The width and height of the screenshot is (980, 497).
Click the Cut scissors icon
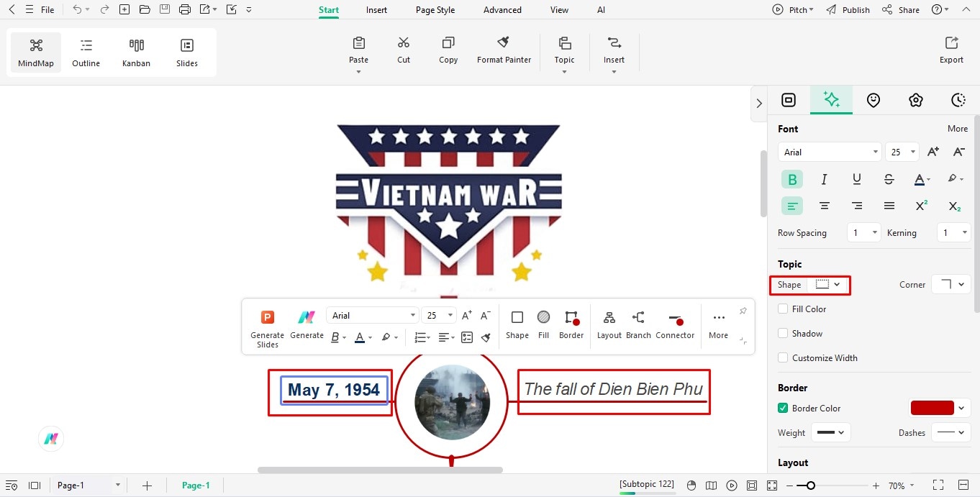(x=404, y=43)
